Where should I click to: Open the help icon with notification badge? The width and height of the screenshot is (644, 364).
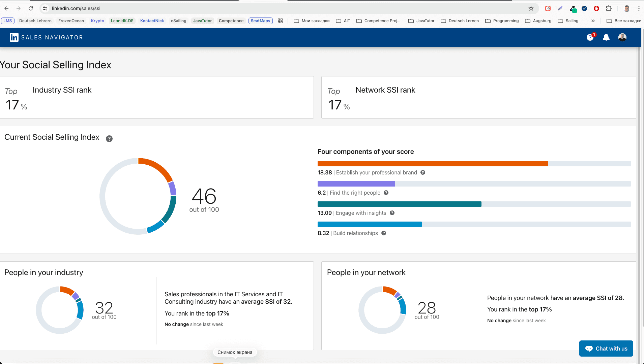[x=590, y=37]
